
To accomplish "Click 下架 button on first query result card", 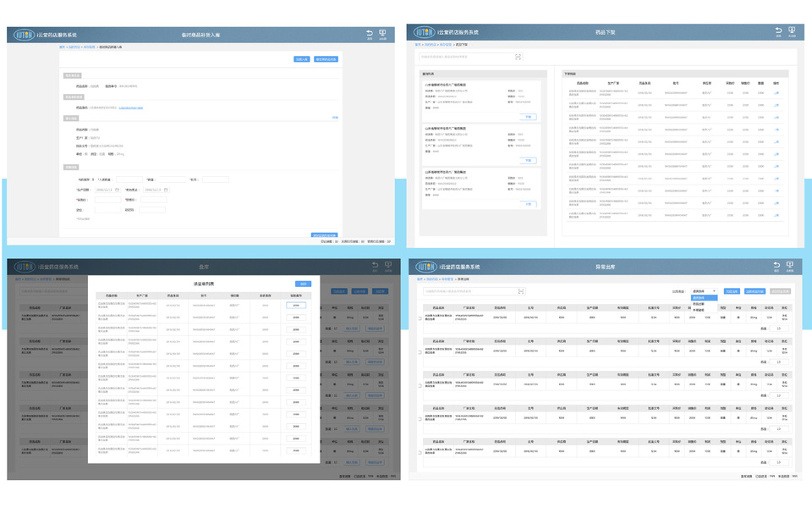I will click(528, 117).
